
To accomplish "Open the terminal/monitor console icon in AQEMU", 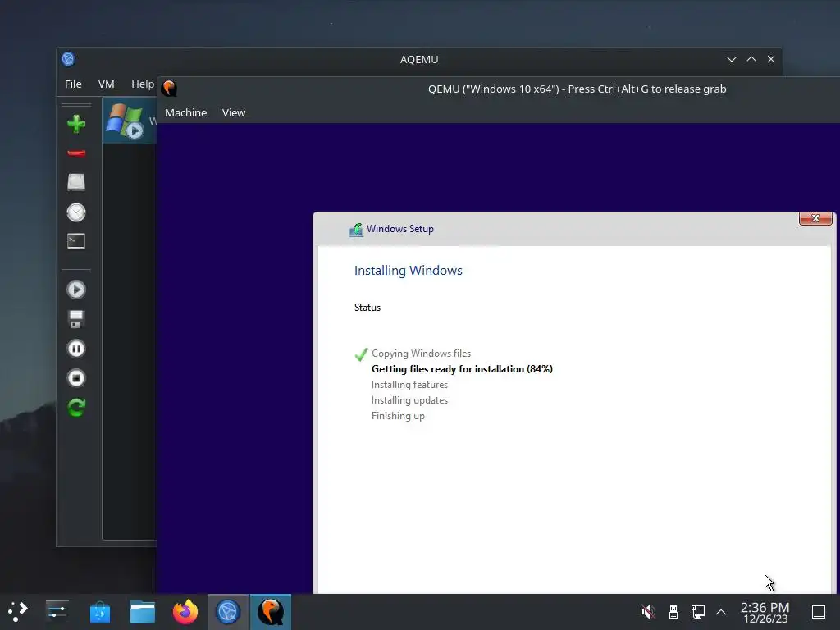I will [x=76, y=242].
